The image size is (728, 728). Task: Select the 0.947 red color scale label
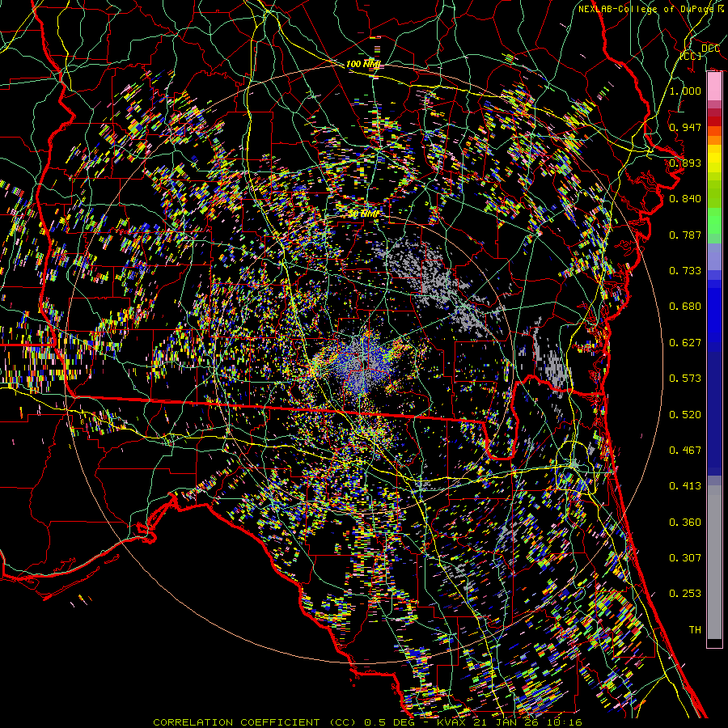point(685,127)
